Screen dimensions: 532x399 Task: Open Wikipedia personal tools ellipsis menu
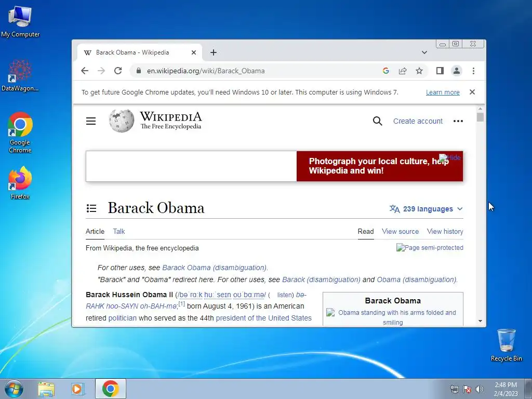pyautogui.click(x=458, y=121)
